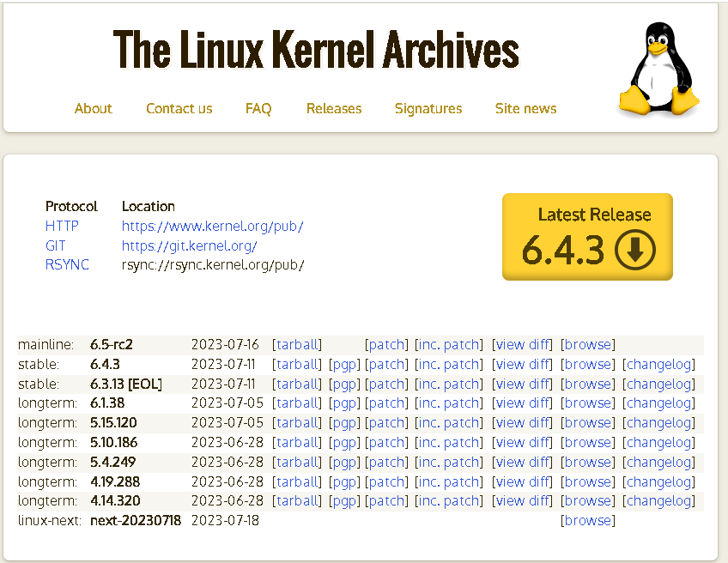Download the longterm 4.14.320 tarball
Viewport: 728px width, 563px height.
[x=297, y=501]
